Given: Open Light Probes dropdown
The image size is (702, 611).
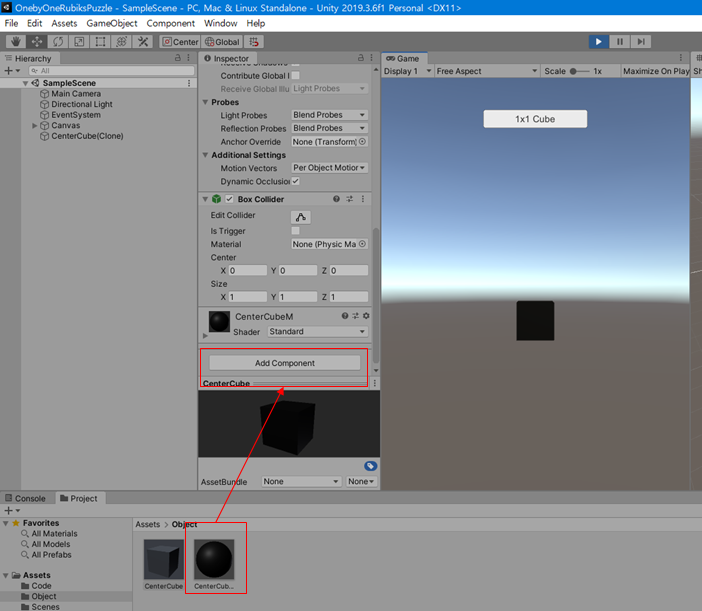Looking at the screenshot, I should [x=330, y=115].
